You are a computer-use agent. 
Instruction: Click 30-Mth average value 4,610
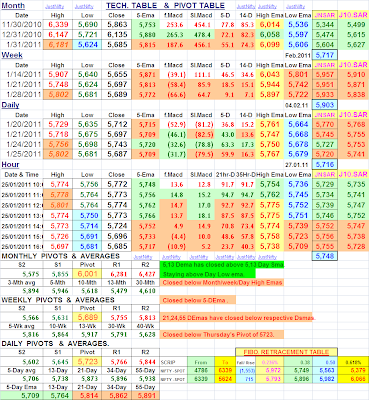(147, 291)
